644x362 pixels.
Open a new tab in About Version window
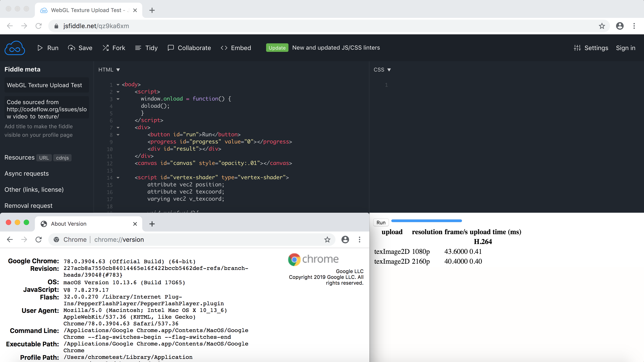click(x=152, y=224)
